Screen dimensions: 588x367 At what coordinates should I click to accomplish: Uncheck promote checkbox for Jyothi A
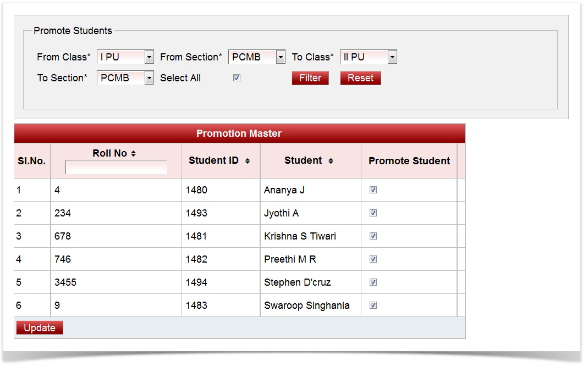tap(373, 213)
